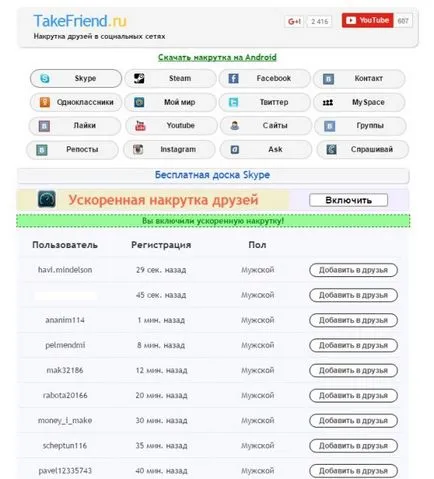This screenshot has width=434, height=479.
Task: Click the Твиттер bird icon
Action: click(x=233, y=102)
